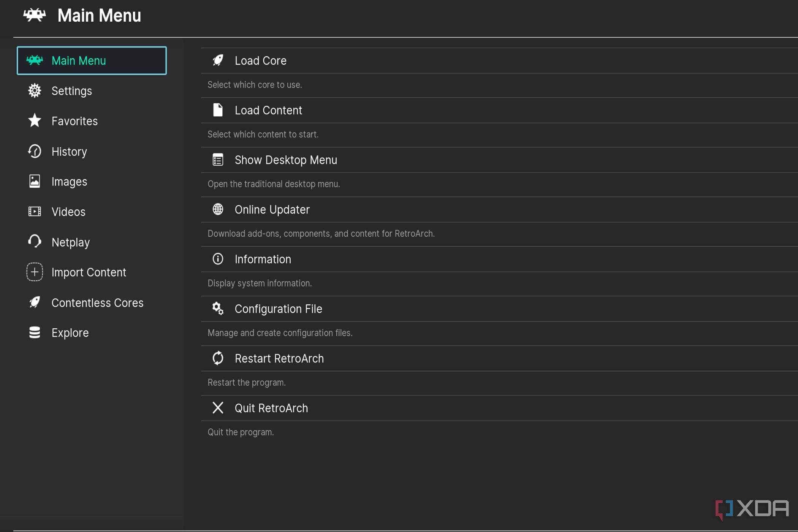Open the Online Updater entry

coord(499,210)
